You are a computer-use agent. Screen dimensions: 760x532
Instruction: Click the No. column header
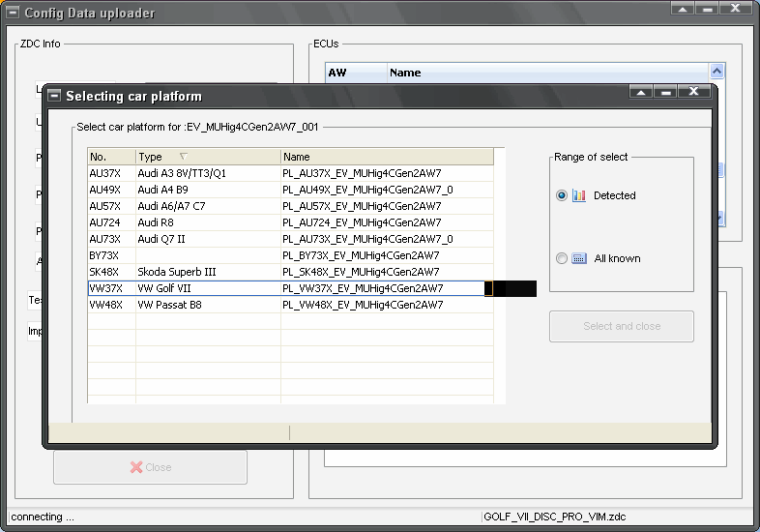click(x=111, y=157)
